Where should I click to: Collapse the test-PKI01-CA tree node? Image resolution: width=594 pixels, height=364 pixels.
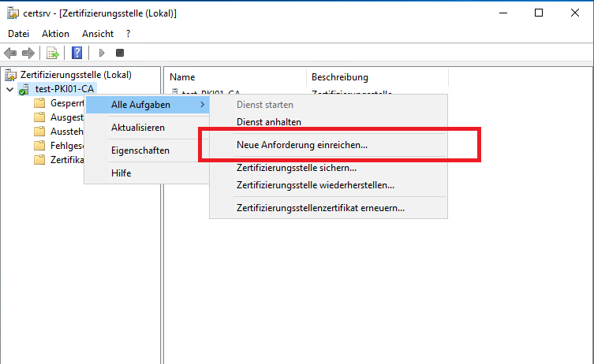(9, 89)
